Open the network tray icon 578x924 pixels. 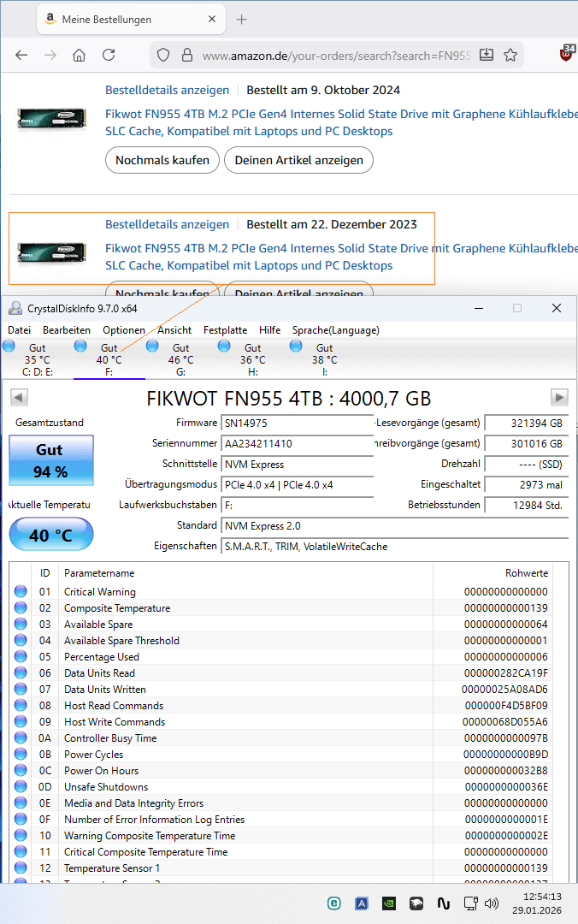pos(471,903)
